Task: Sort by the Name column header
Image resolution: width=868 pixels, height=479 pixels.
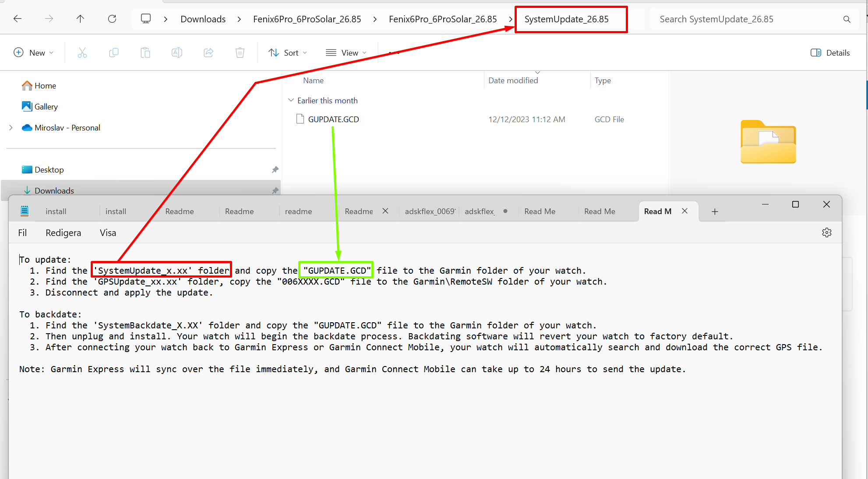Action: 314,81
